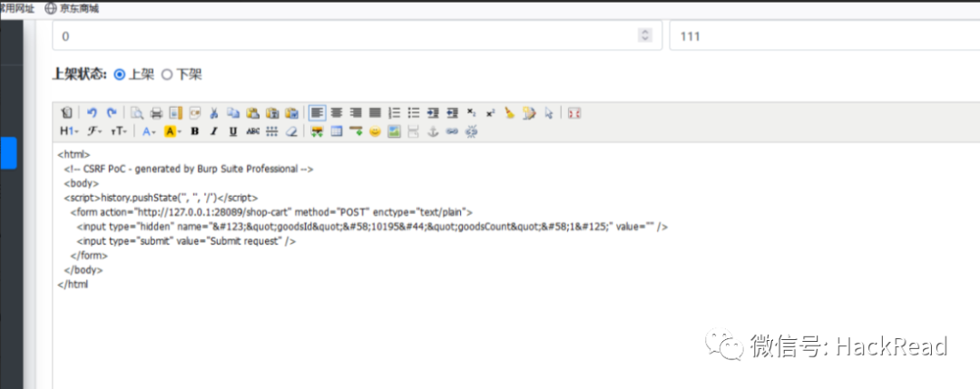Increase the indent
The height and width of the screenshot is (389, 980).
click(x=433, y=113)
